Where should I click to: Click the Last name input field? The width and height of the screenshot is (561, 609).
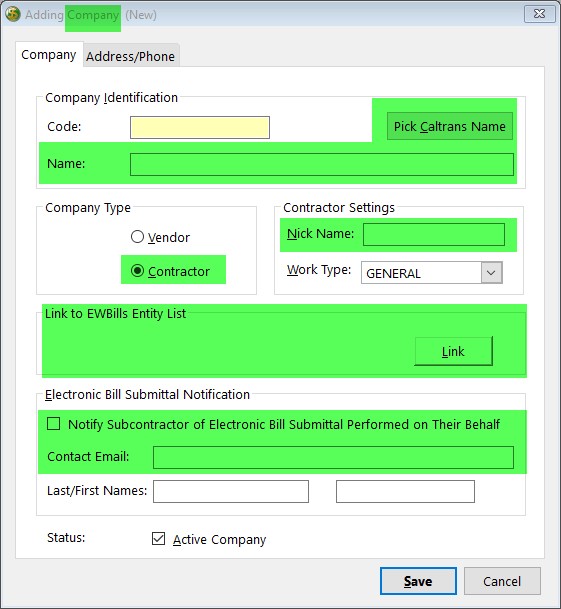click(231, 491)
